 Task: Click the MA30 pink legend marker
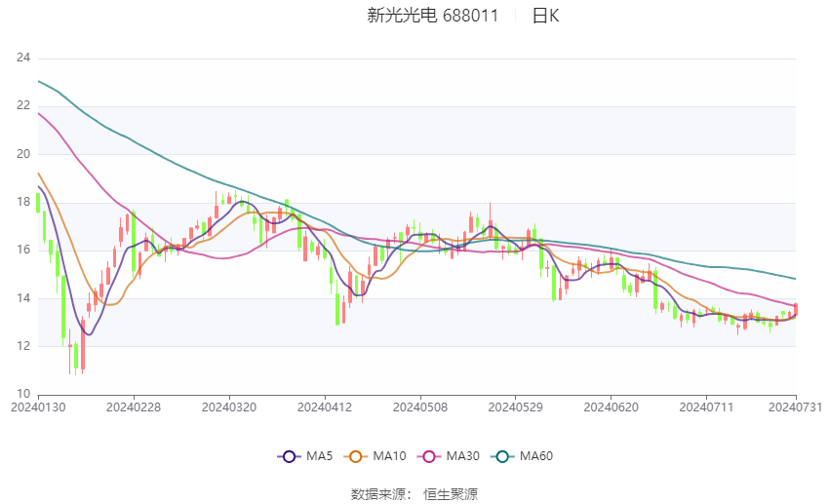(x=430, y=456)
